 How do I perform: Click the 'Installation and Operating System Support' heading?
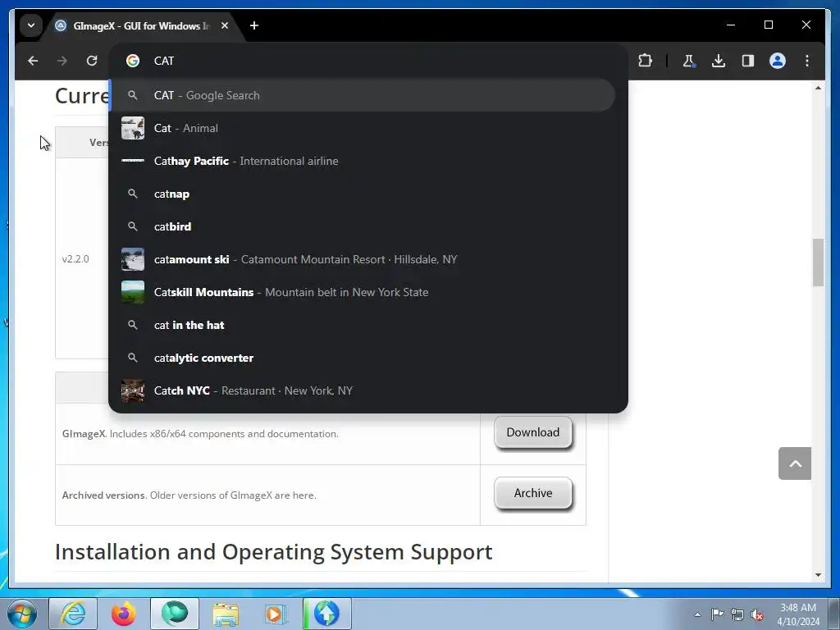pyautogui.click(x=274, y=552)
